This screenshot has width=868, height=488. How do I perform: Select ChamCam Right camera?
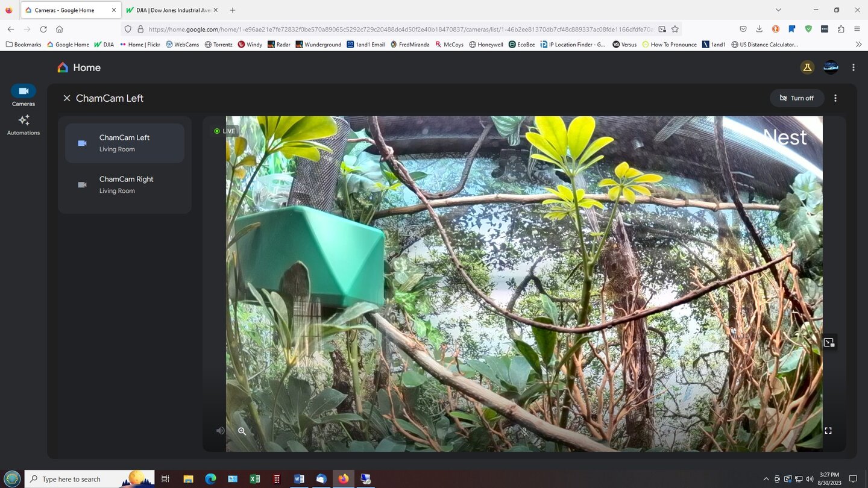pos(125,184)
